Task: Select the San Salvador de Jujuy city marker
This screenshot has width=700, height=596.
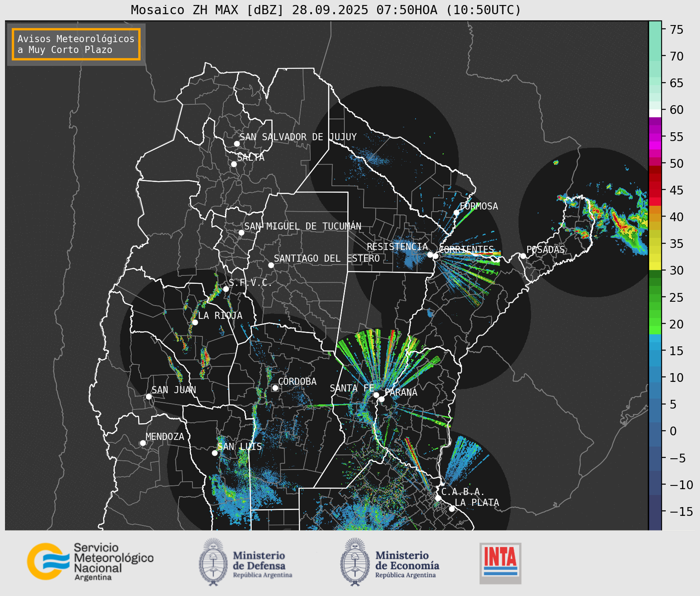Action: [x=237, y=144]
